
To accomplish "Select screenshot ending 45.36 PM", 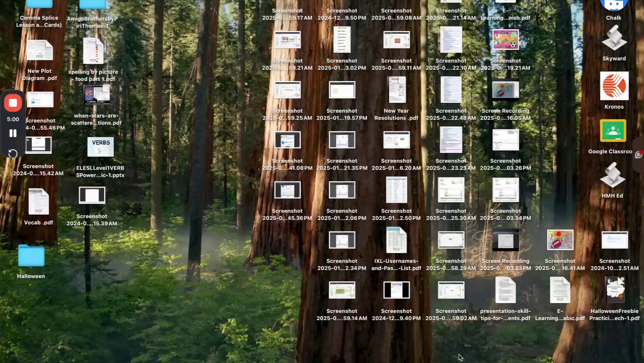I will tap(287, 190).
